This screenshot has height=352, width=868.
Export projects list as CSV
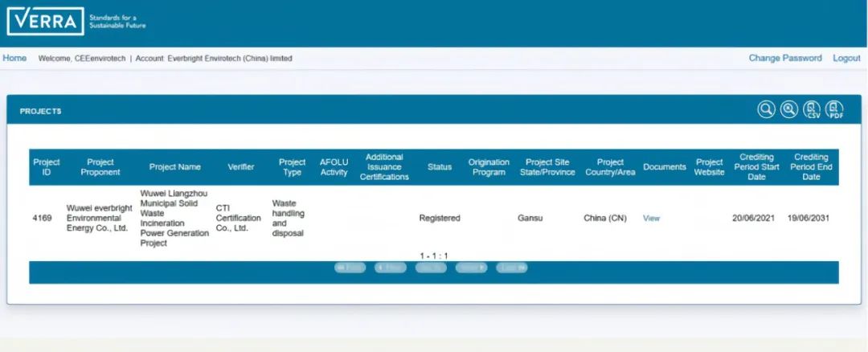coord(812,109)
